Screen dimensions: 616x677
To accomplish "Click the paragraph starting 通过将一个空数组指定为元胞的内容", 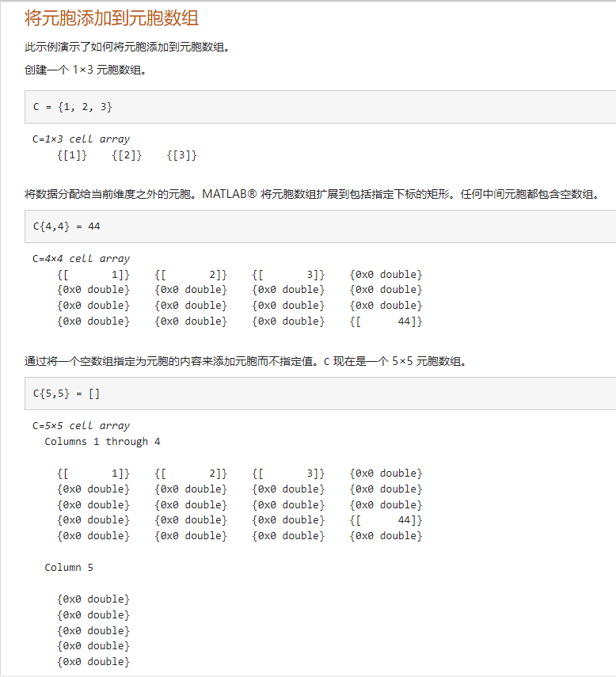I will pos(246,361).
